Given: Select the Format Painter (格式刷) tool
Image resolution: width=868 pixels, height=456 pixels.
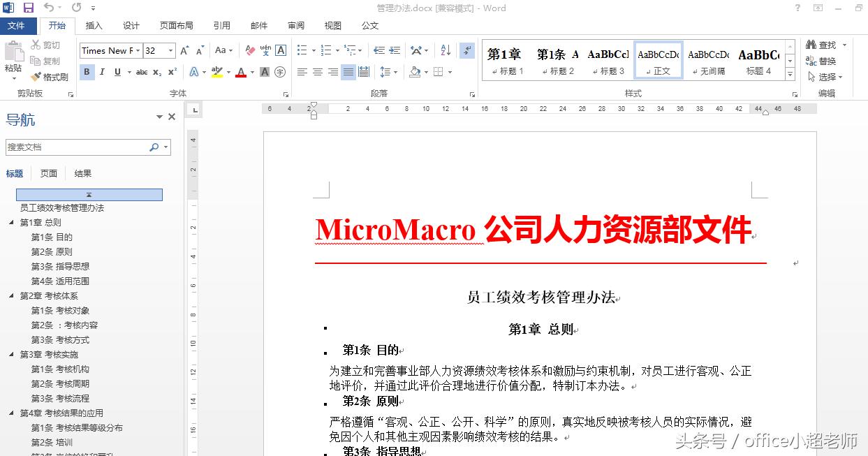Looking at the screenshot, I should pos(55,75).
